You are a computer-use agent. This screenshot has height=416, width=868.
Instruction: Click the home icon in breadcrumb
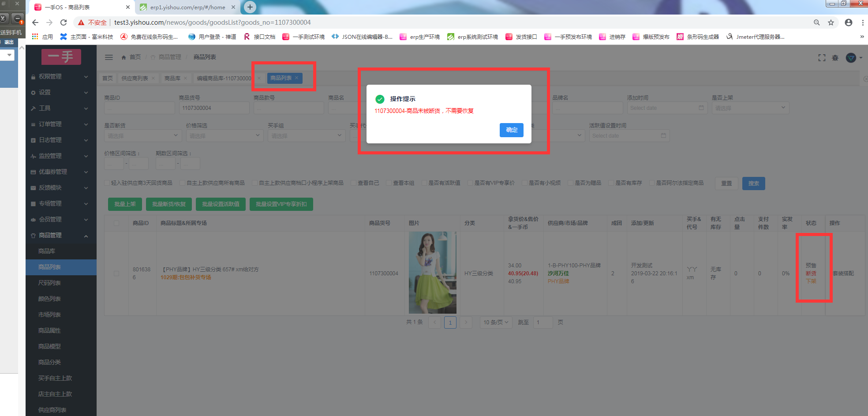124,57
